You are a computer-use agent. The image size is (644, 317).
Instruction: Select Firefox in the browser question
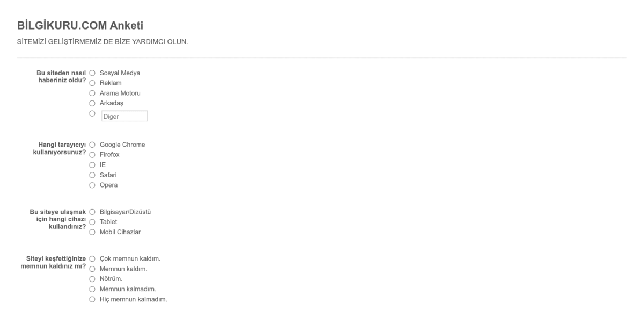(92, 155)
